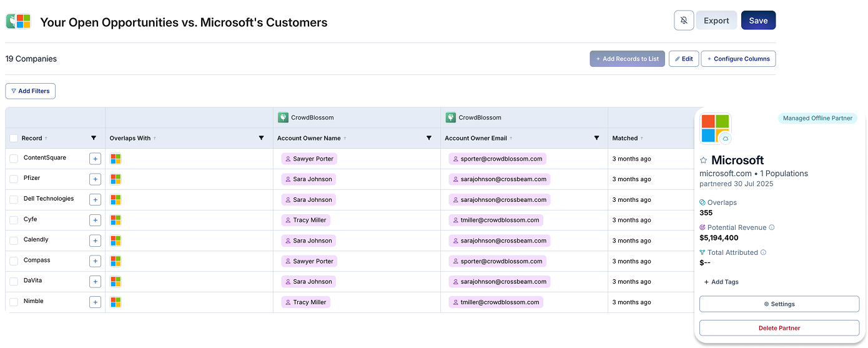Click Microsoft logo in DaVita row

[116, 282]
